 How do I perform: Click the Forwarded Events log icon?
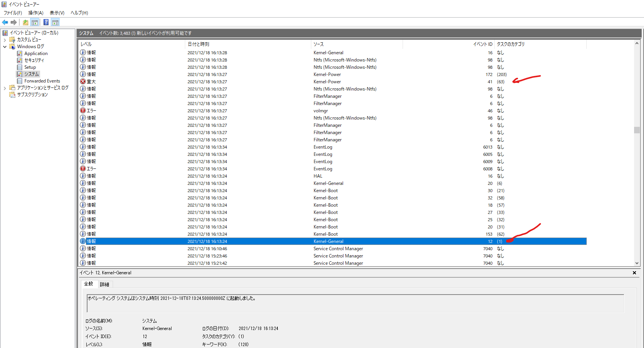click(19, 81)
